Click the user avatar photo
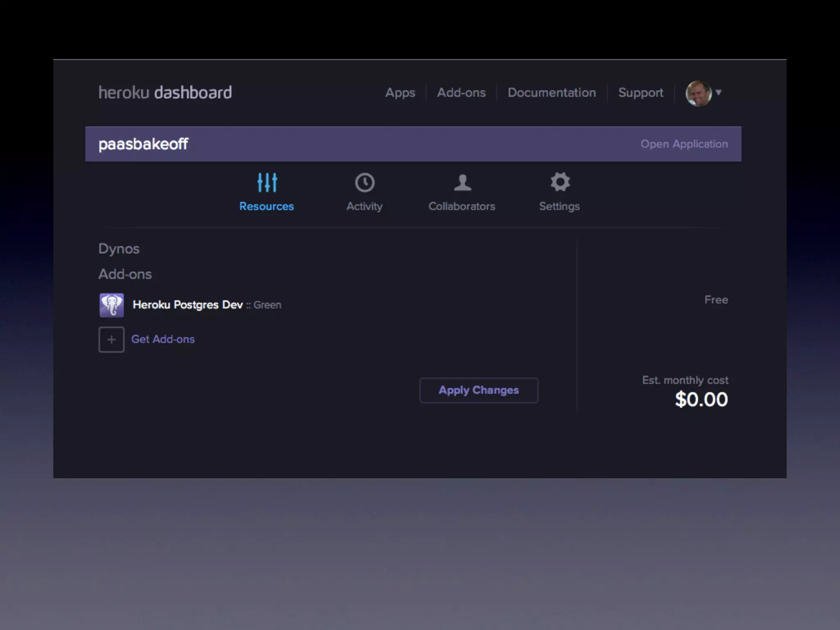Viewport: 840px width, 630px height. pos(698,93)
